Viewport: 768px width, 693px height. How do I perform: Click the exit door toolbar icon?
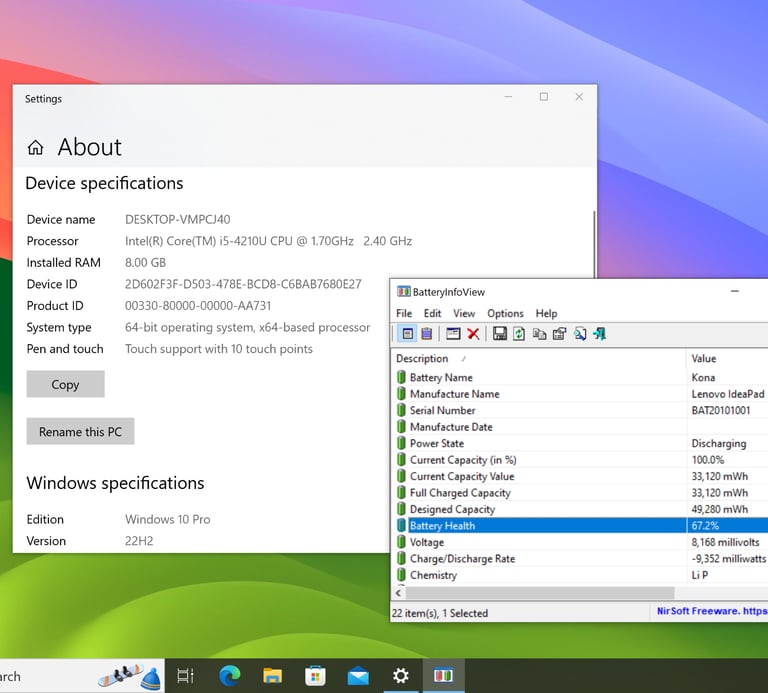600,334
